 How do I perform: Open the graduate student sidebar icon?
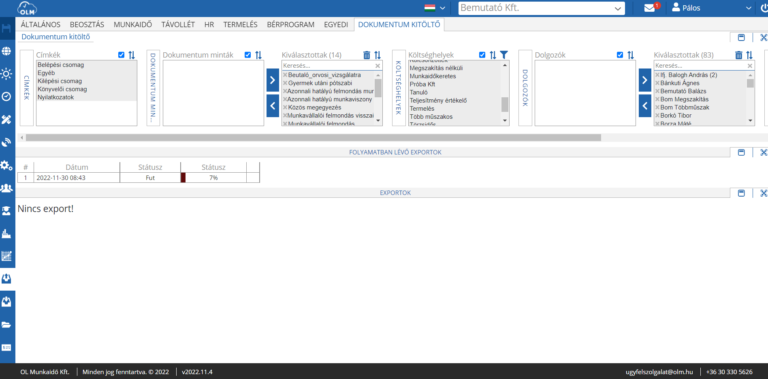(6, 211)
